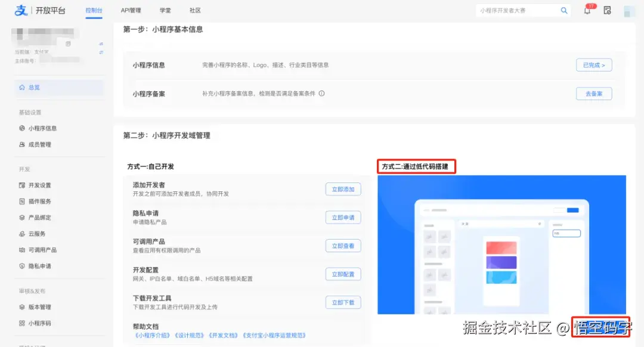Click the 去备案 button
The width and height of the screenshot is (644, 347).
tap(594, 94)
